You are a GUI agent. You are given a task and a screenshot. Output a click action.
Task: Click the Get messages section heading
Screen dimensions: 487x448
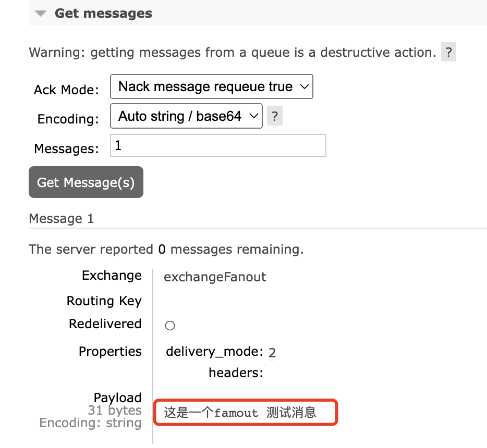[103, 14]
